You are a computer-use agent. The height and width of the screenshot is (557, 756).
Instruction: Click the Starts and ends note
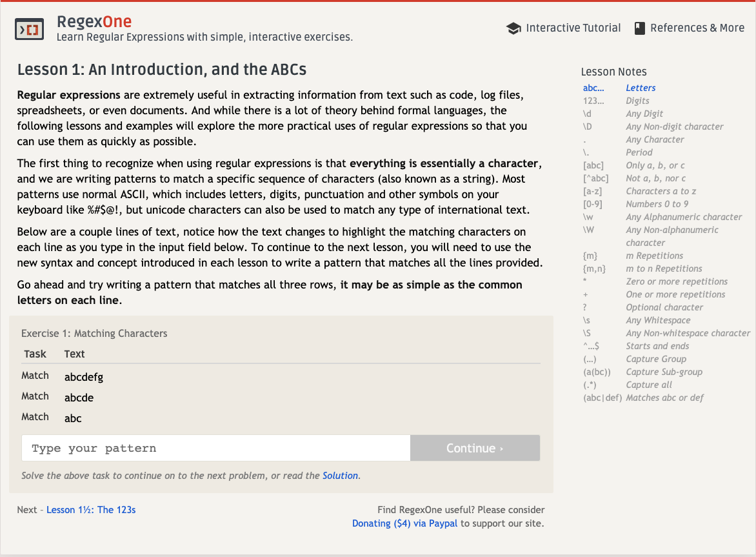657,346
